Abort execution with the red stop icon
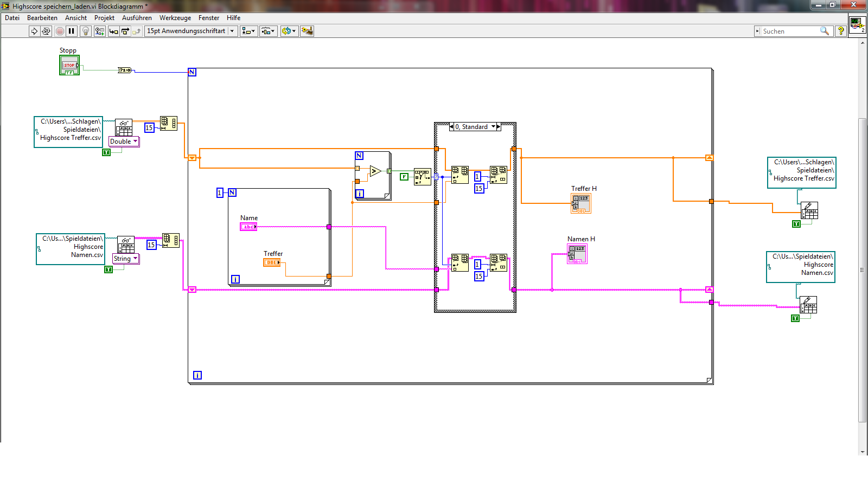Screen dimensions: 868x488 pyautogui.click(x=60, y=31)
